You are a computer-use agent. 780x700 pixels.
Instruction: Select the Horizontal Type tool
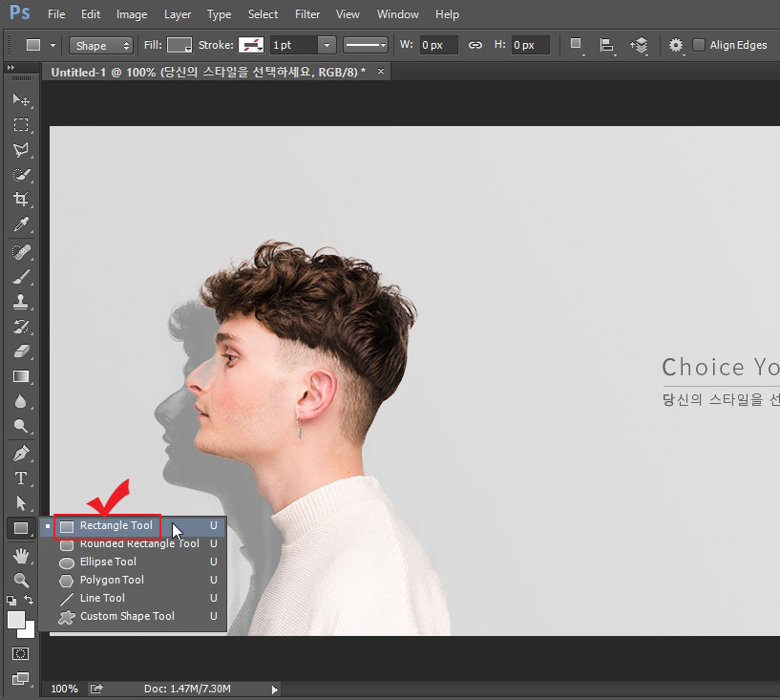[21, 478]
